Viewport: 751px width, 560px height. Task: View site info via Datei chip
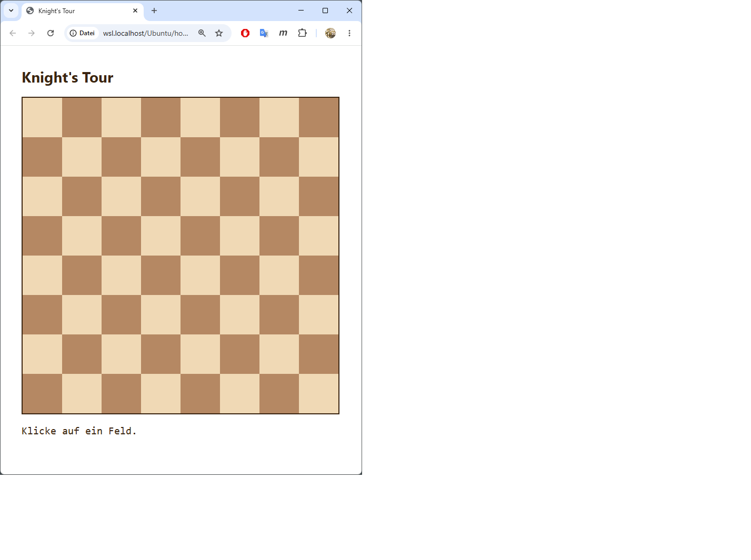click(x=83, y=33)
